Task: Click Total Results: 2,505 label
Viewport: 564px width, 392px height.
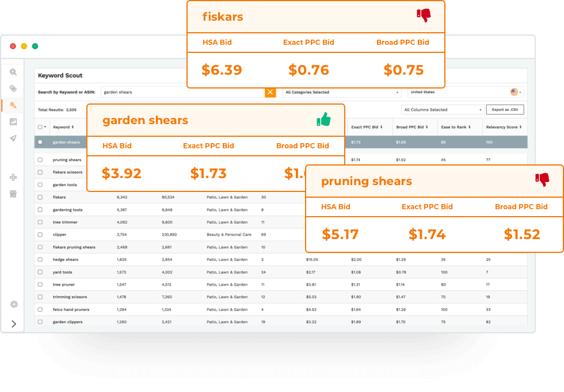Action: (57, 110)
